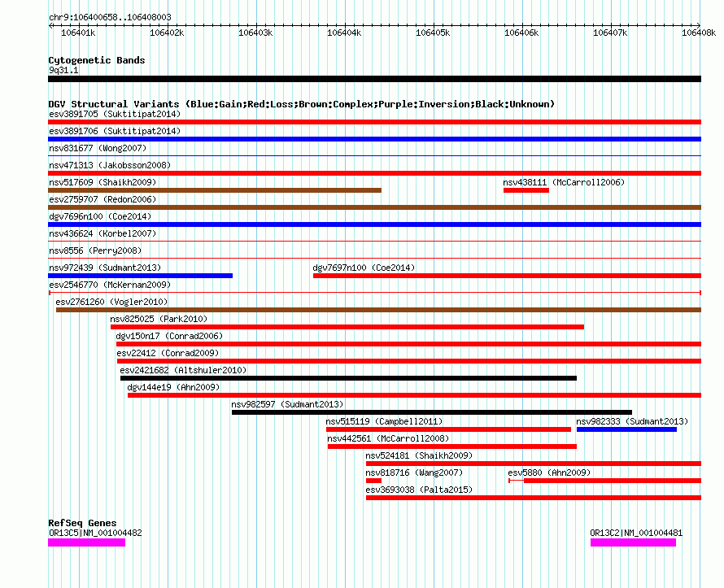This screenshot has height=588, width=724.
Task: Click nsv982597 (Sudmant2013) label
Action: (287, 404)
